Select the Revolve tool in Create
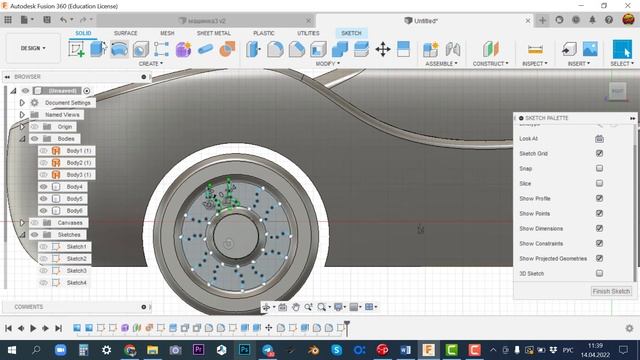 119,49
